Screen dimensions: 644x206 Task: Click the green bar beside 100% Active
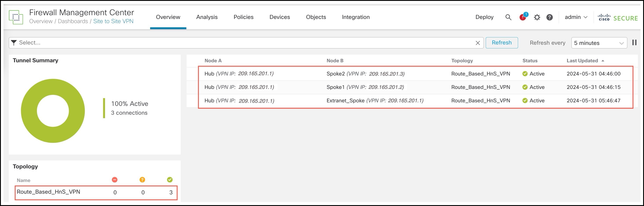pyautogui.click(x=104, y=108)
